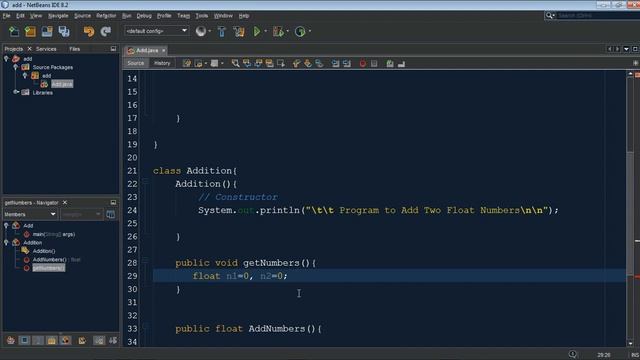Click the Find Previous Occurrence icon

pyautogui.click(x=247, y=63)
